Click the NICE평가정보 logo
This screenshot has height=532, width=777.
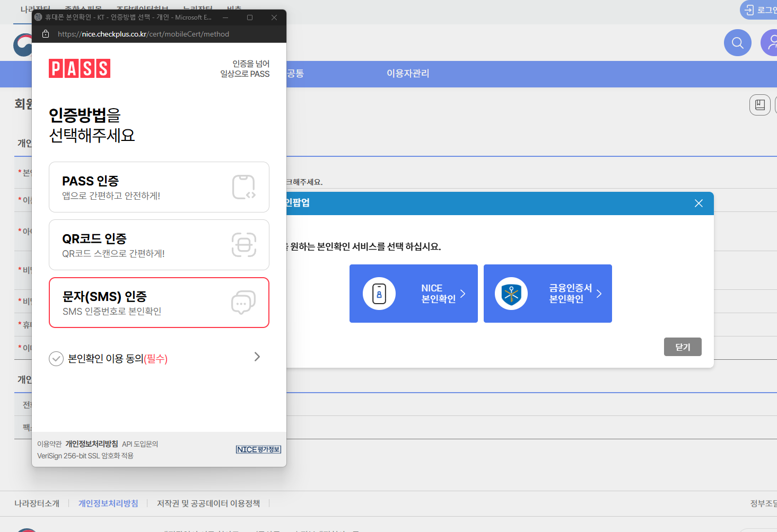(258, 449)
